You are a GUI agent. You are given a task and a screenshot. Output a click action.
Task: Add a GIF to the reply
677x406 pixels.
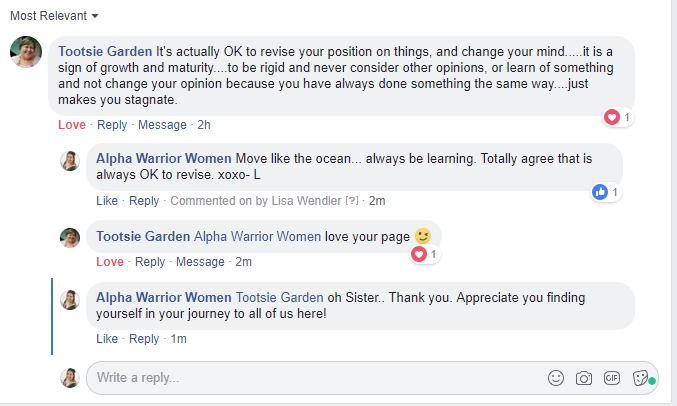[x=612, y=378]
